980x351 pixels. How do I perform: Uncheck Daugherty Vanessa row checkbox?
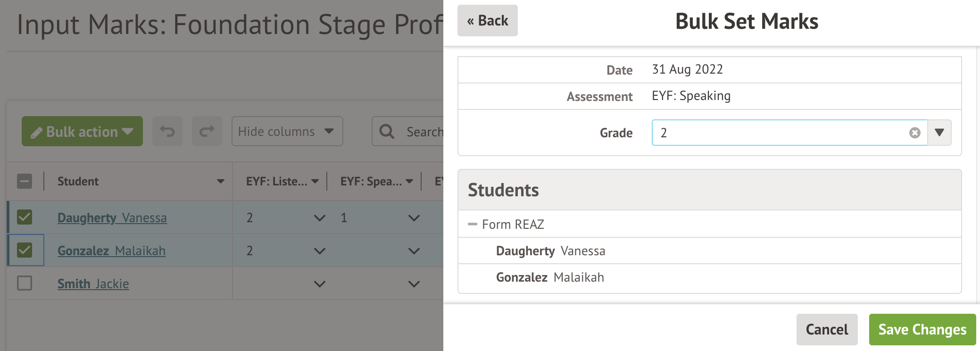pyautogui.click(x=25, y=217)
